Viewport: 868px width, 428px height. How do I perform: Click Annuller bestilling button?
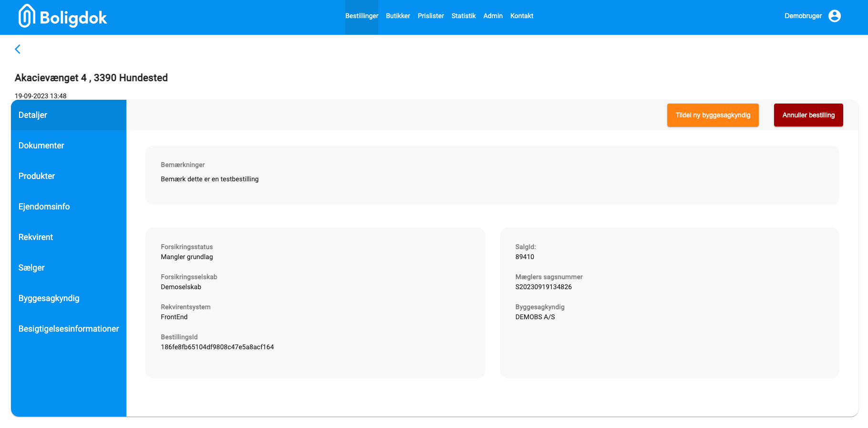808,115
